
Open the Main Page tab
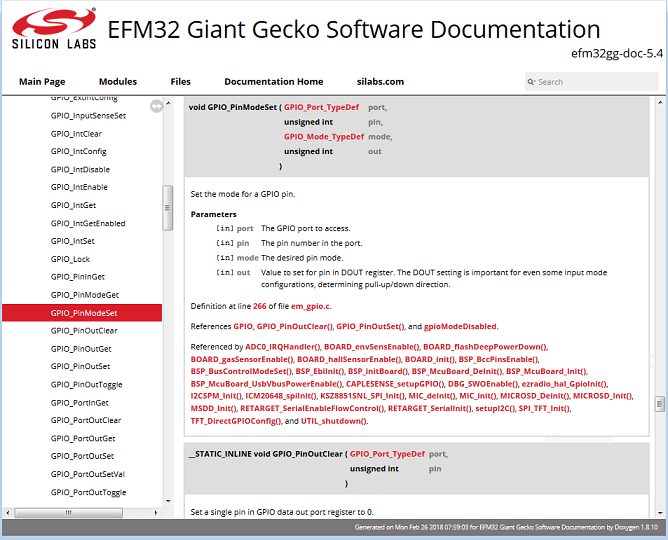42,82
